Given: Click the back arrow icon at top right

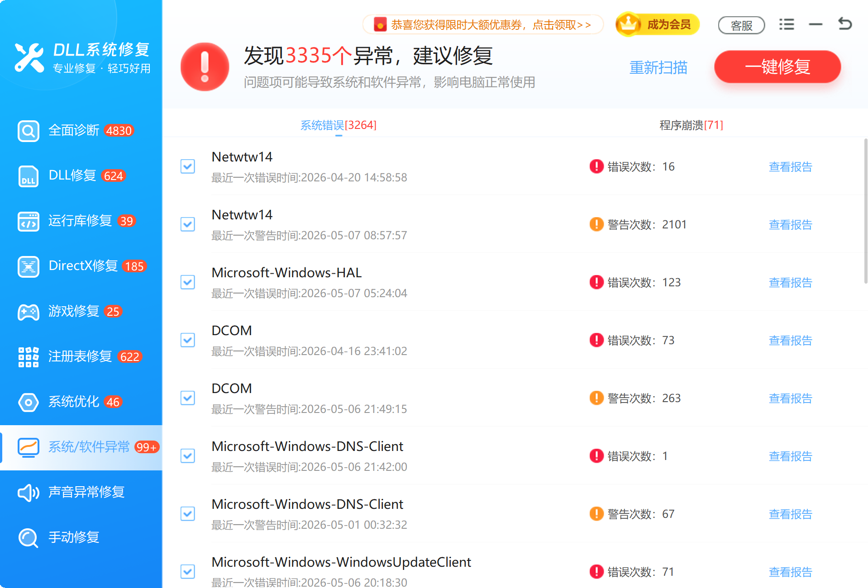Looking at the screenshot, I should pos(845,24).
